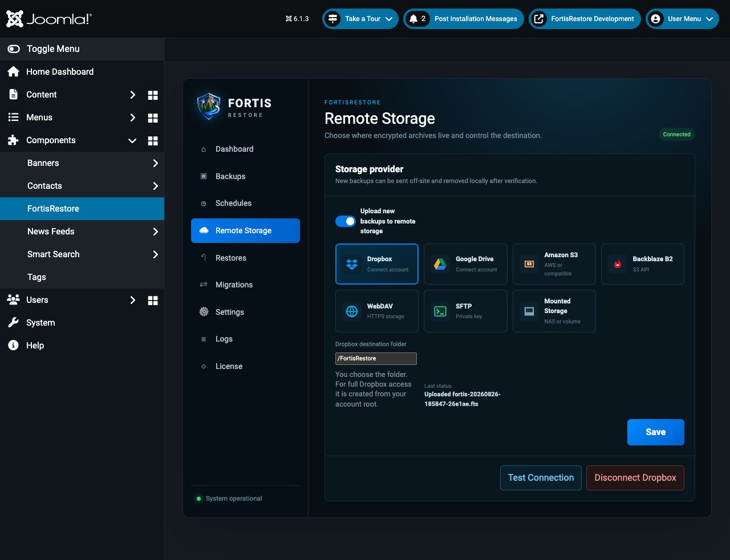Viewport: 730px width, 560px height.
Task: Go to the Restores section
Action: [x=245, y=258]
